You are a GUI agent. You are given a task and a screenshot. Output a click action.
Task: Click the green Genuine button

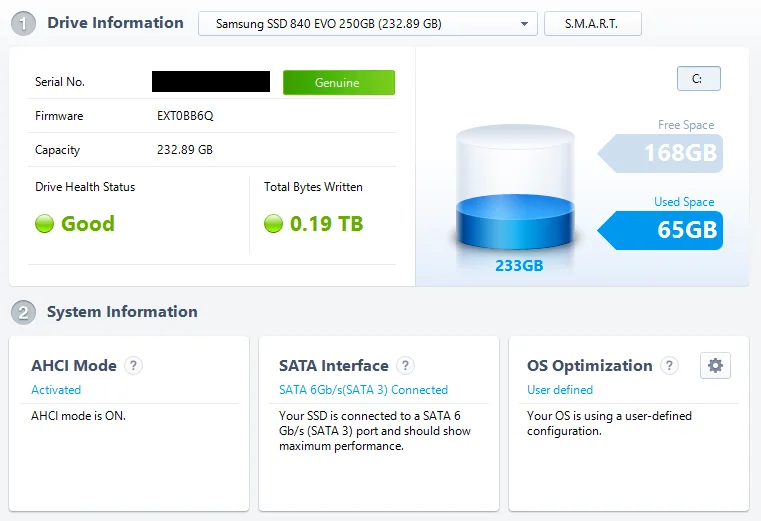[x=339, y=83]
